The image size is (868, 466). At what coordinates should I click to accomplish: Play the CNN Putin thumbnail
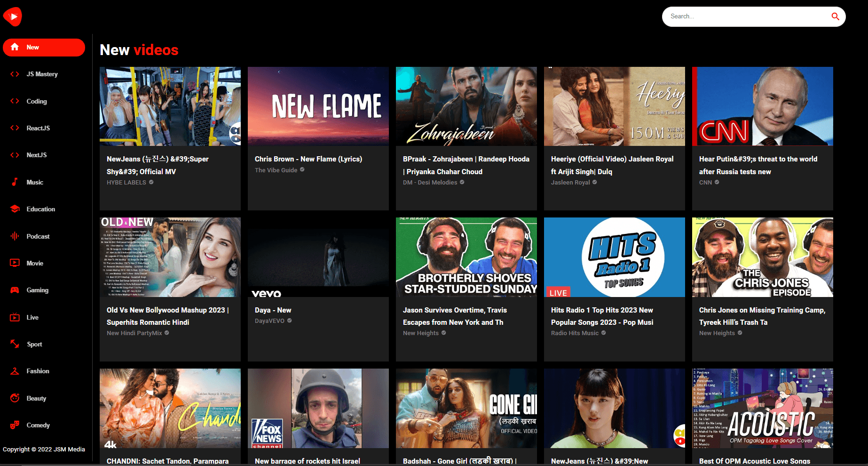click(x=763, y=106)
